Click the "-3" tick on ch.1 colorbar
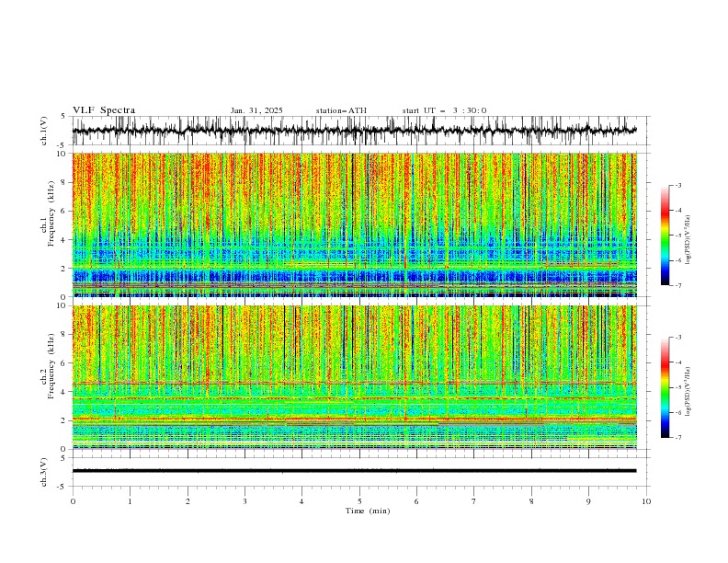728x563 pixels. point(678,185)
